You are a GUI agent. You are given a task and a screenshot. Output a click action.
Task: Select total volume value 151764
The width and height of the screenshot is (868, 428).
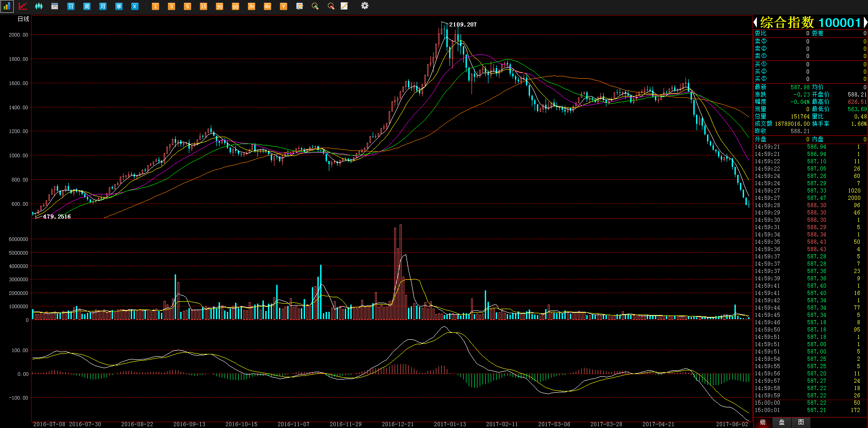click(x=800, y=116)
